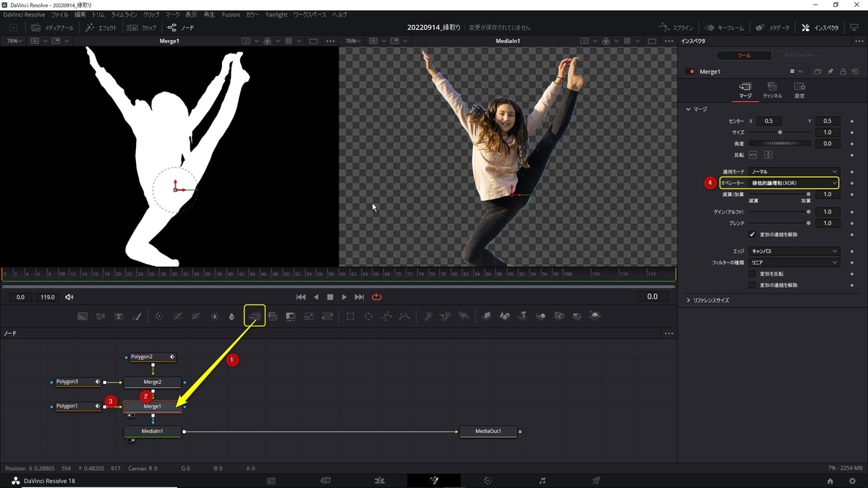Click the 角度 angle dial strip
This screenshot has width=868, height=488.
click(x=779, y=144)
